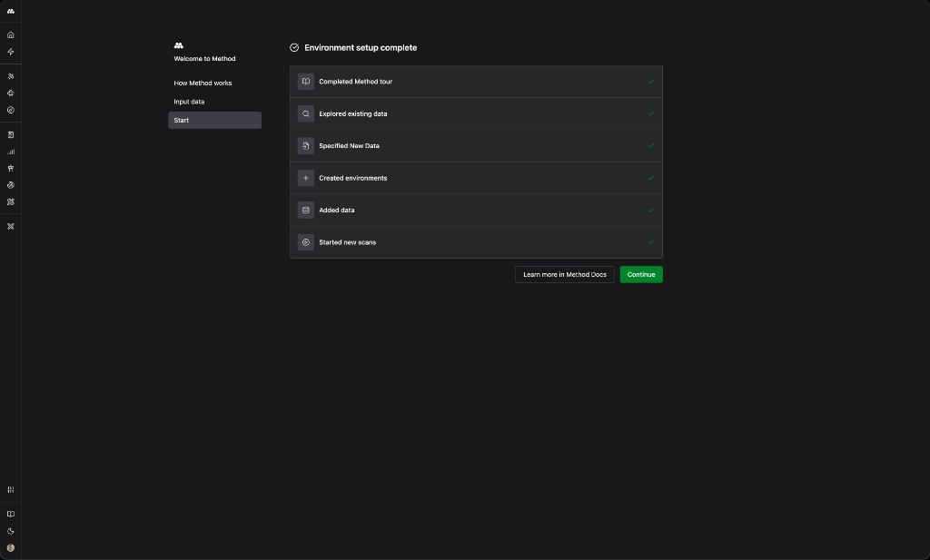Click the play icon beside Started new scans
Viewport: 930px width, 560px height.
pos(305,241)
